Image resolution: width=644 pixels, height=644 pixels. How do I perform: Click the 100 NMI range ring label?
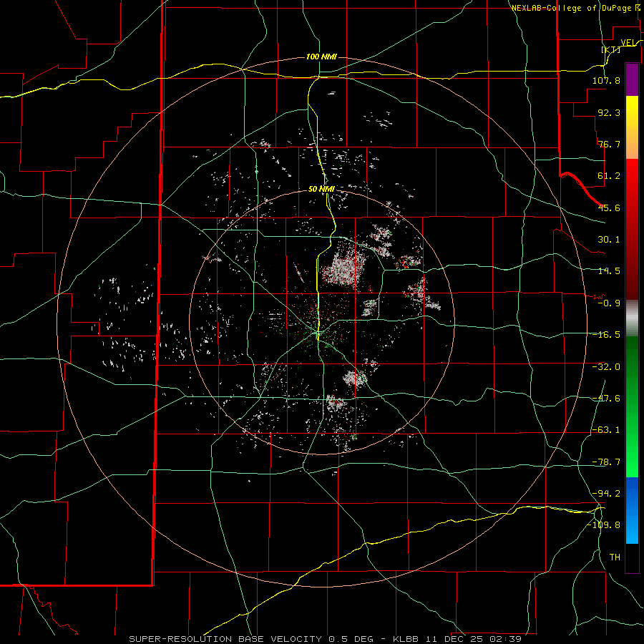(321, 57)
